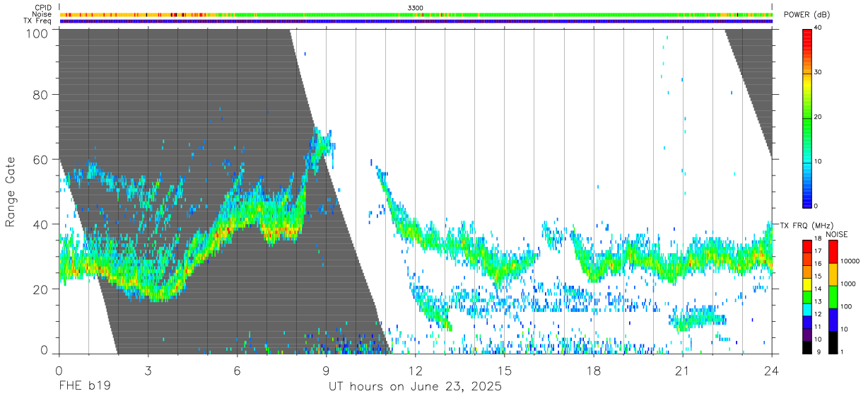868x401 pixels.
Task: Click the noise scale value 10000
Action: click(x=850, y=262)
